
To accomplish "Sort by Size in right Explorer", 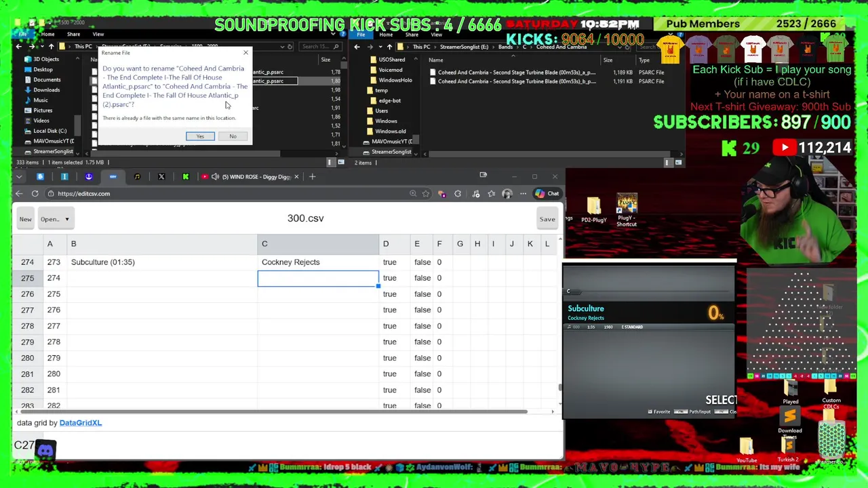I will [x=608, y=60].
